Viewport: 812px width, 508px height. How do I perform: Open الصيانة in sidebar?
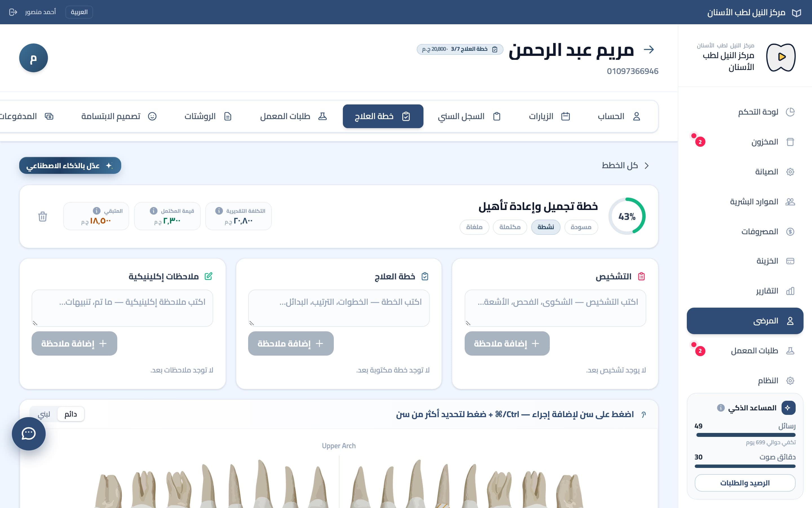[745, 172]
